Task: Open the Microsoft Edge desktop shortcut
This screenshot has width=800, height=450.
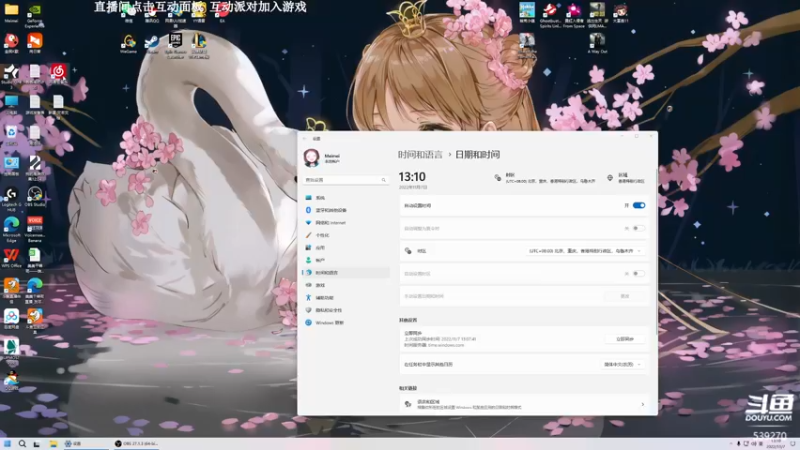Action: (11, 230)
